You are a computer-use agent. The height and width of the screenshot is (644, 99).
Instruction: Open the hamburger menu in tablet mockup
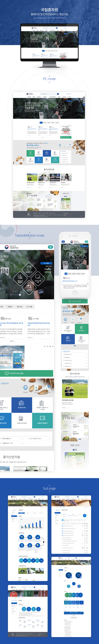point(50,247)
